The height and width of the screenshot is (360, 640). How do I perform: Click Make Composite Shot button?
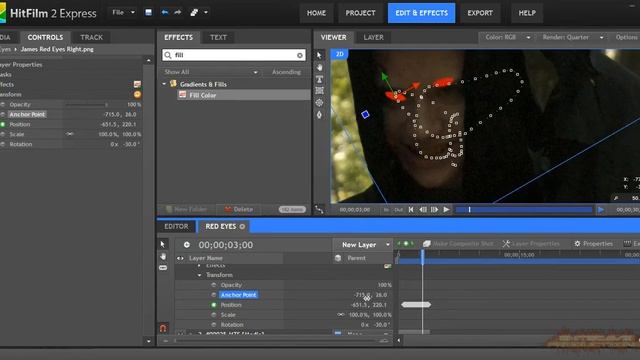pyautogui.click(x=458, y=244)
